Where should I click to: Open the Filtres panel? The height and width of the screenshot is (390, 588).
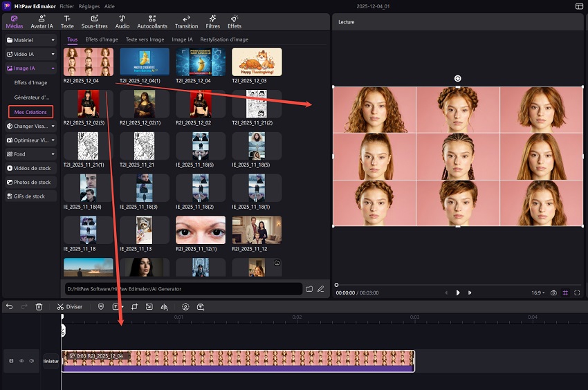(212, 22)
